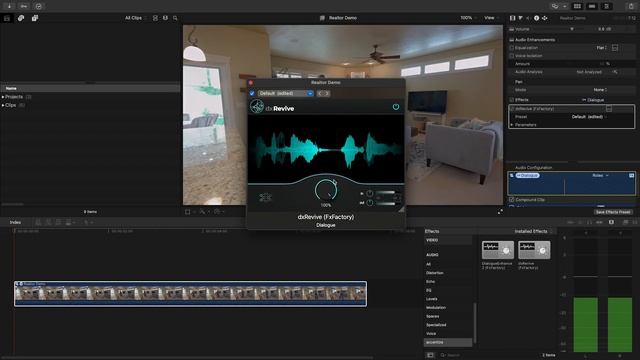
Task: Click the dxRevive logo icon
Action: click(x=257, y=107)
